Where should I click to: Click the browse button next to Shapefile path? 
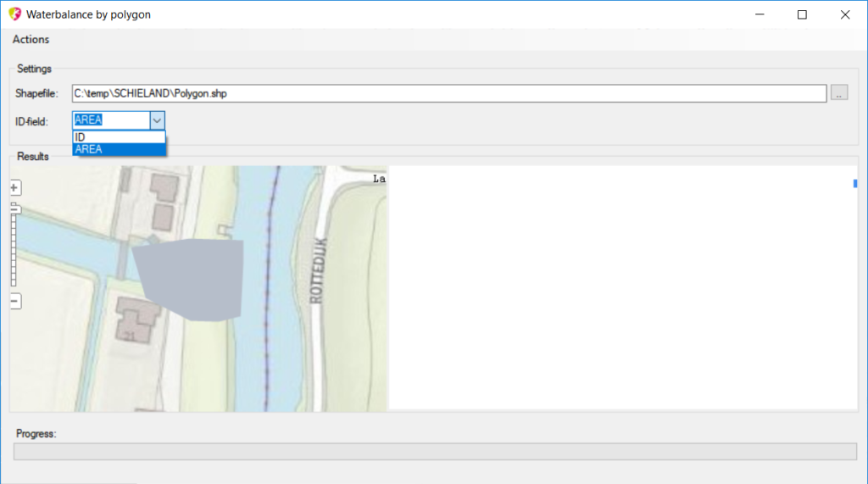click(838, 93)
